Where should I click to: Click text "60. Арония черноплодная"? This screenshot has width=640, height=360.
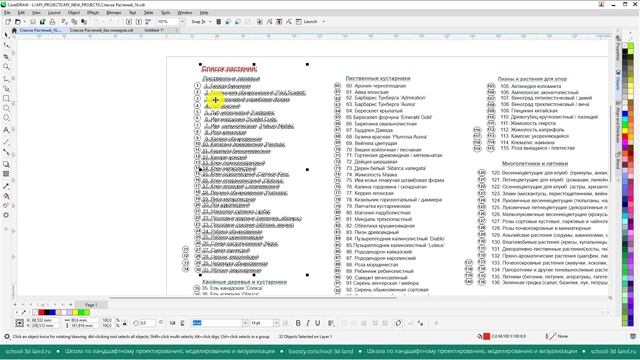(376, 86)
